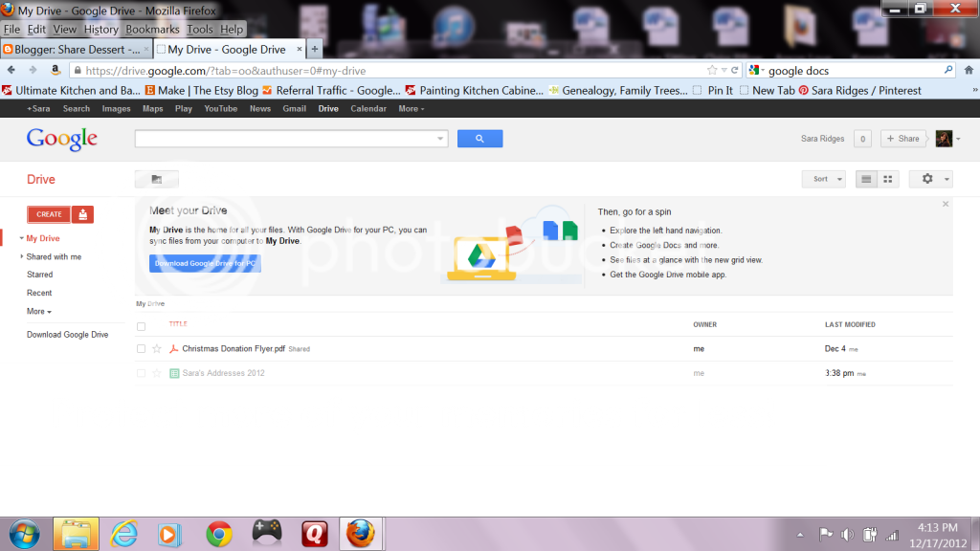
Task: Open the History menu
Action: coord(101,29)
